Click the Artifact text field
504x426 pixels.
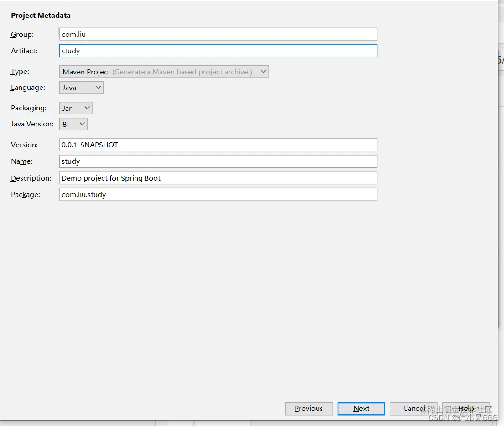click(218, 51)
